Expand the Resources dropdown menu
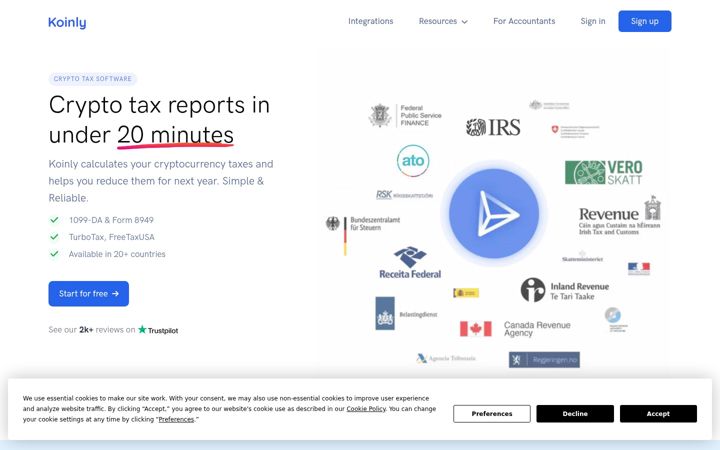The height and width of the screenshot is (450, 720). [x=443, y=21]
